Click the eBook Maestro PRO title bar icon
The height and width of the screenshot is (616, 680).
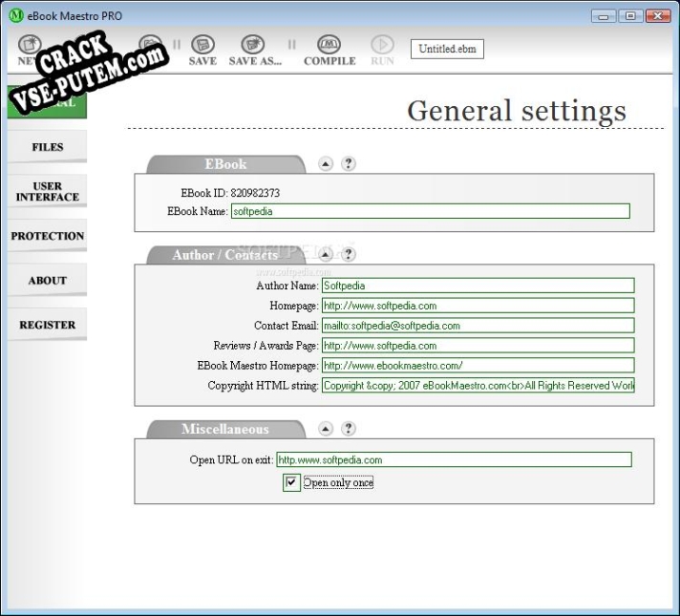pos(14,15)
